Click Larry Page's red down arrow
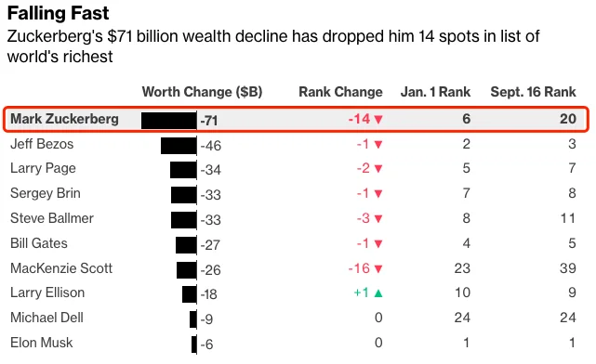The width and height of the screenshot is (596, 364). coord(378,169)
